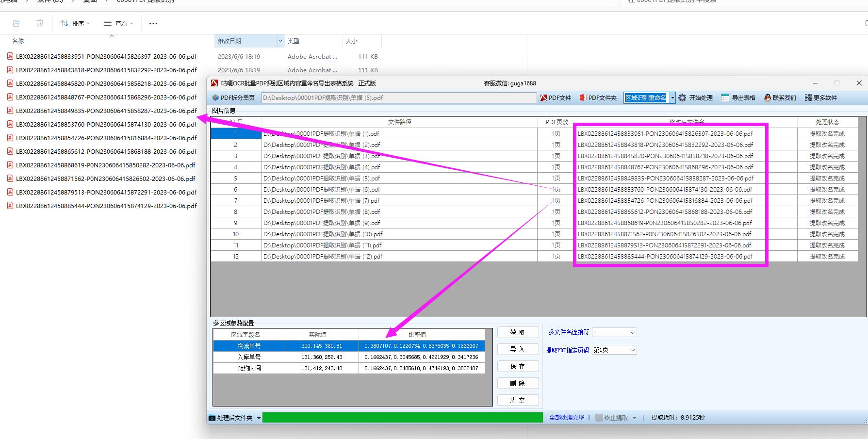Click 处理状态 column header

tap(827, 122)
